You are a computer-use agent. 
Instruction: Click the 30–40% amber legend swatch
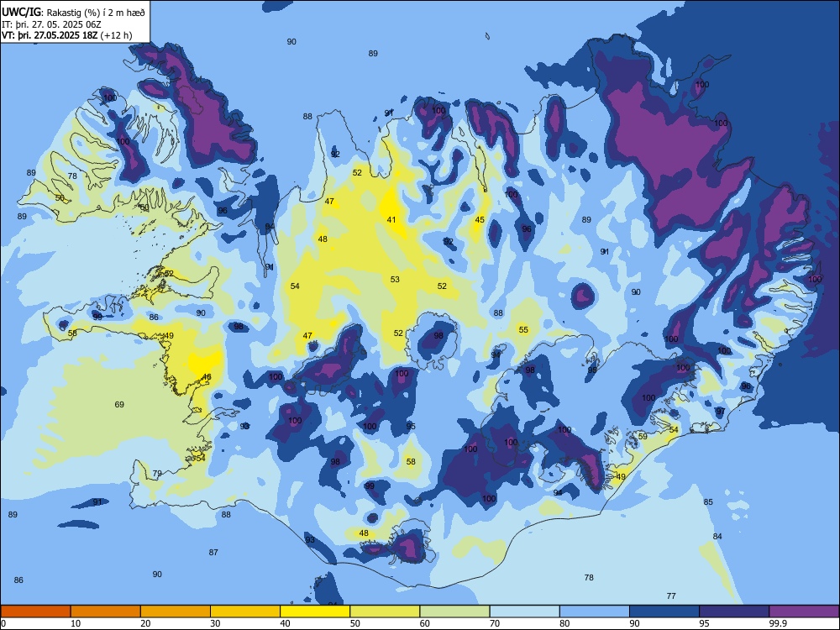tap(245, 612)
